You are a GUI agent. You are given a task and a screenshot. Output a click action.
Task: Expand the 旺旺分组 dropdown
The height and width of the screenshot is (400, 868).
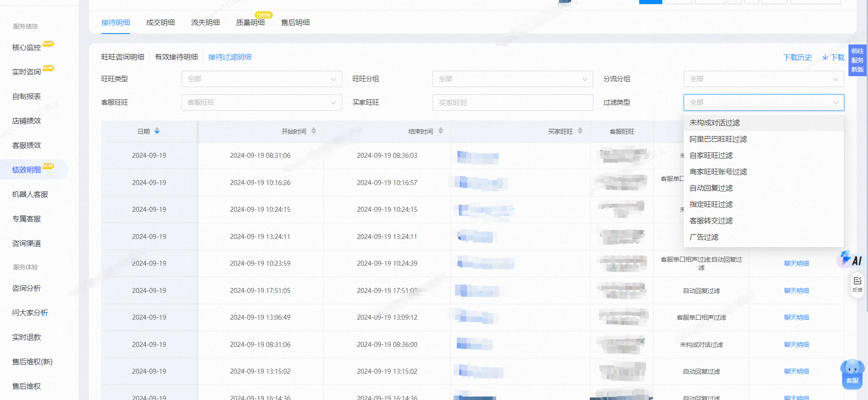(x=513, y=79)
